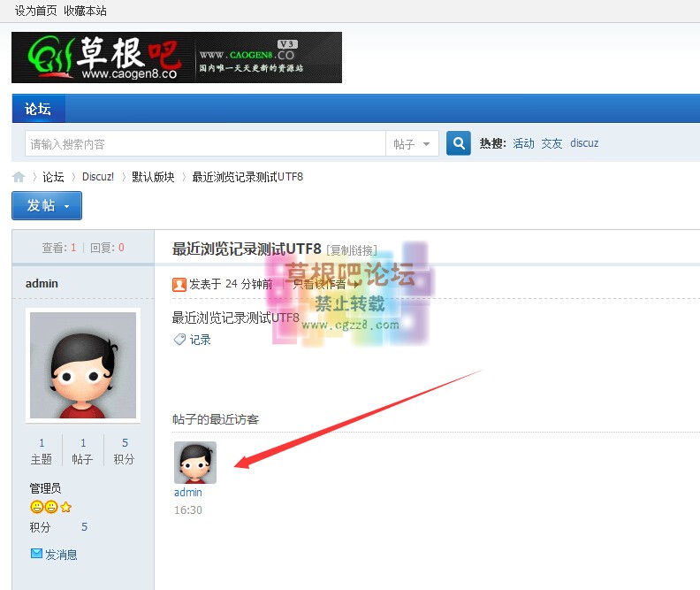Open the 论坛 navigation tab
Viewport: 700px width, 590px height.
pyautogui.click(x=38, y=109)
